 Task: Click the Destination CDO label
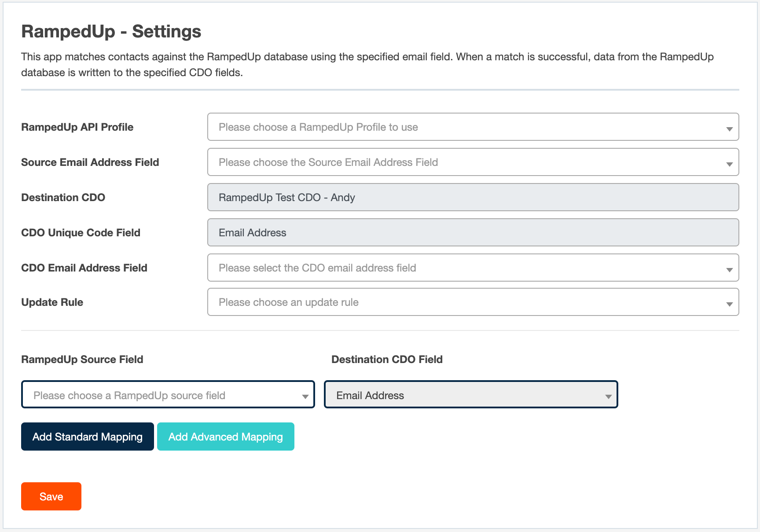tap(63, 198)
